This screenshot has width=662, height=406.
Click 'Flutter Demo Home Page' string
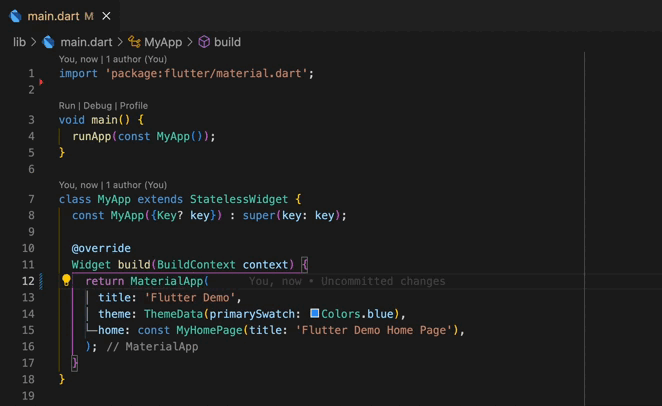374,330
